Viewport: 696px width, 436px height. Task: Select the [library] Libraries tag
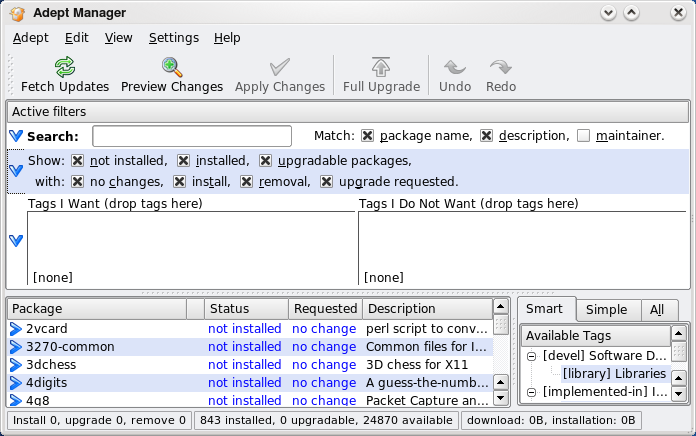[x=615, y=374]
